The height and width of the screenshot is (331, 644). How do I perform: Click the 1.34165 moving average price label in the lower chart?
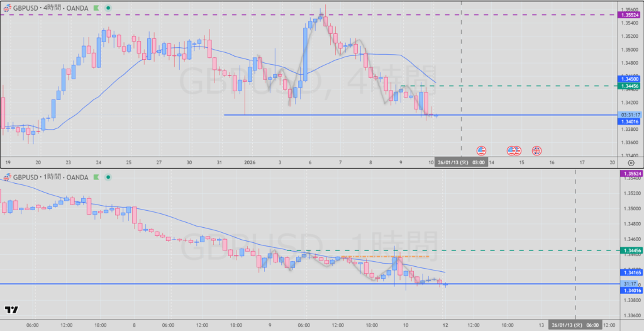pos(630,272)
